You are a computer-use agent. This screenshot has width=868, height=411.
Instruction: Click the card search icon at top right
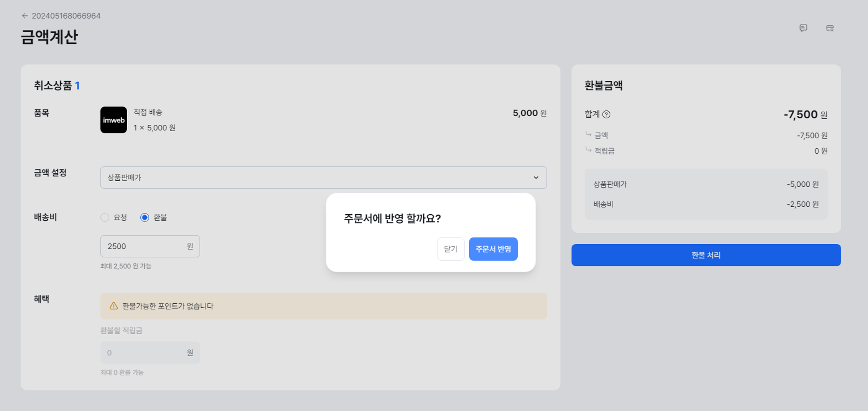coord(830,28)
